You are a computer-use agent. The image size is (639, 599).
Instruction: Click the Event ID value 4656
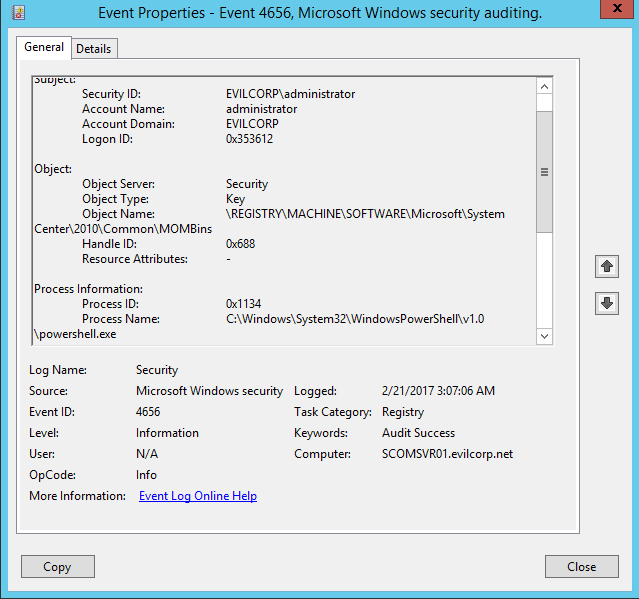(148, 412)
